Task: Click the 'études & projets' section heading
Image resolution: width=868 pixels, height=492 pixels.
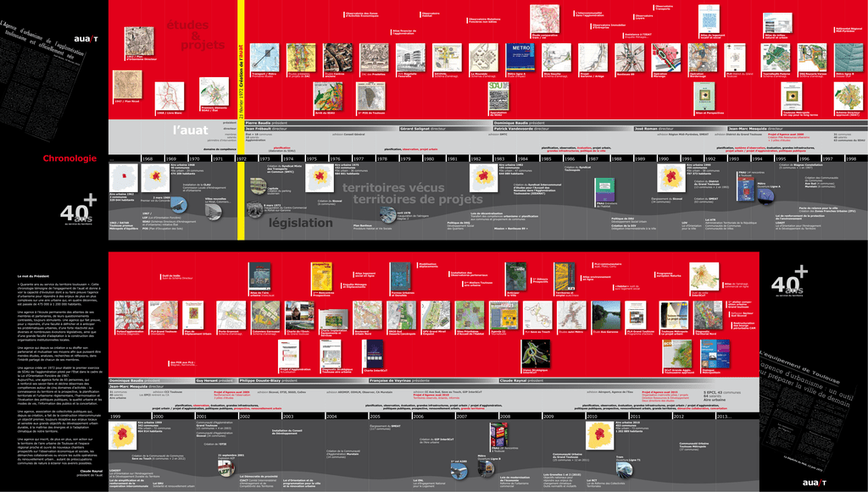Action: tap(196, 34)
